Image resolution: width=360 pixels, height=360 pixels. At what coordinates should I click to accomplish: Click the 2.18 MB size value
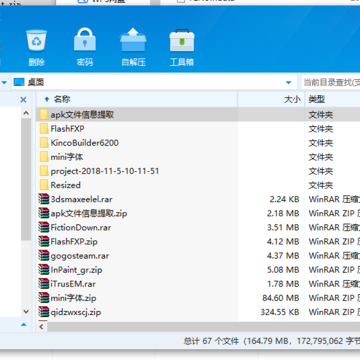coord(283,213)
